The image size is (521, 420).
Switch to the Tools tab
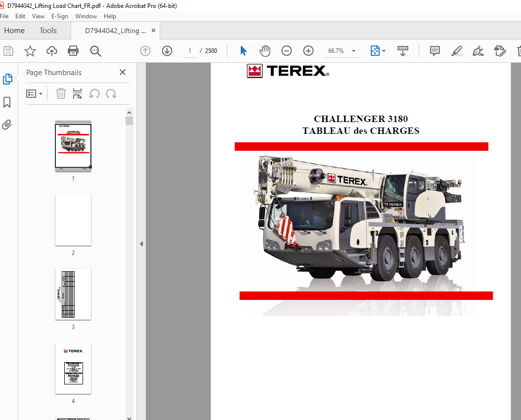(48, 31)
